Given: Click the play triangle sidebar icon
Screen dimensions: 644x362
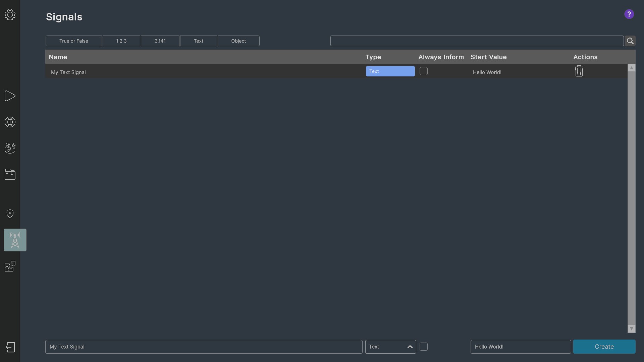Looking at the screenshot, I should [x=10, y=96].
